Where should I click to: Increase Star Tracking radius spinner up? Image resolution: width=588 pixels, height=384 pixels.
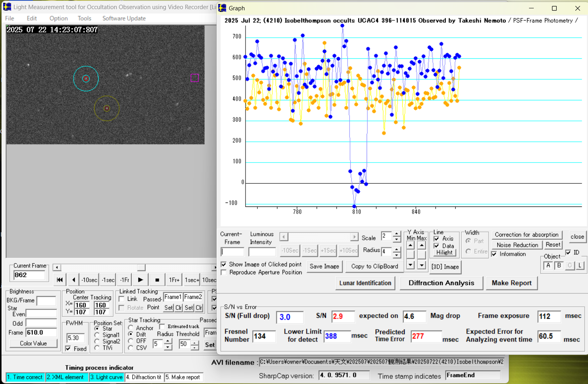168,341
